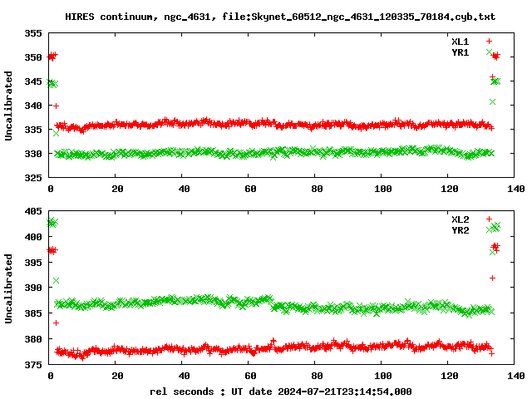Click the YR2 legend label
532x399 pixels.
tap(460, 230)
